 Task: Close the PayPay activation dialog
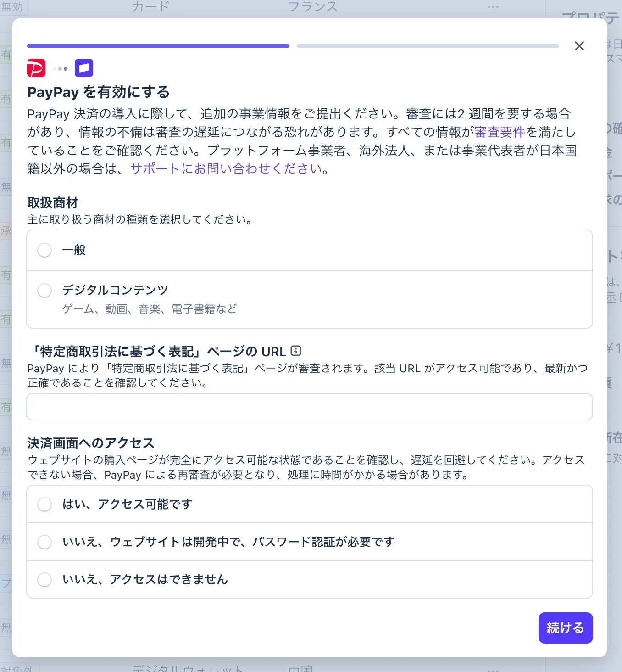pyautogui.click(x=579, y=46)
